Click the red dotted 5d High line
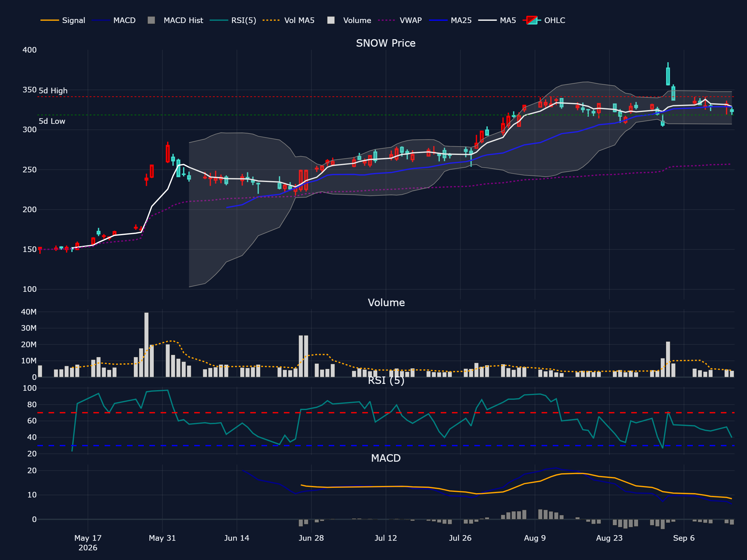 (x=386, y=97)
